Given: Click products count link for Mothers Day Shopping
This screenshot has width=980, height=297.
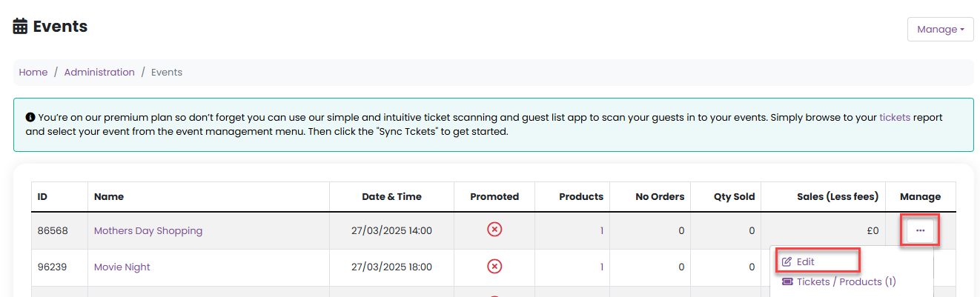Looking at the screenshot, I should [x=601, y=230].
